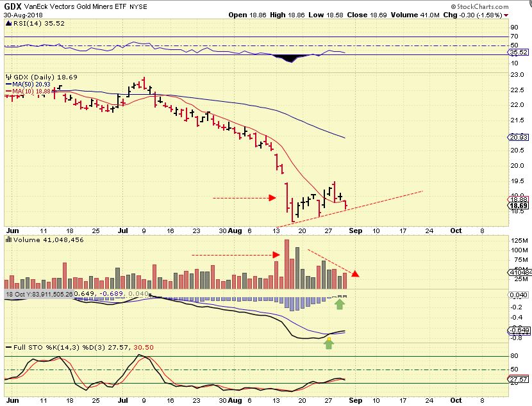Click the red down-triangle beside Chg
This screenshot has width=532, height=406.
pyautogui.click(x=506, y=15)
